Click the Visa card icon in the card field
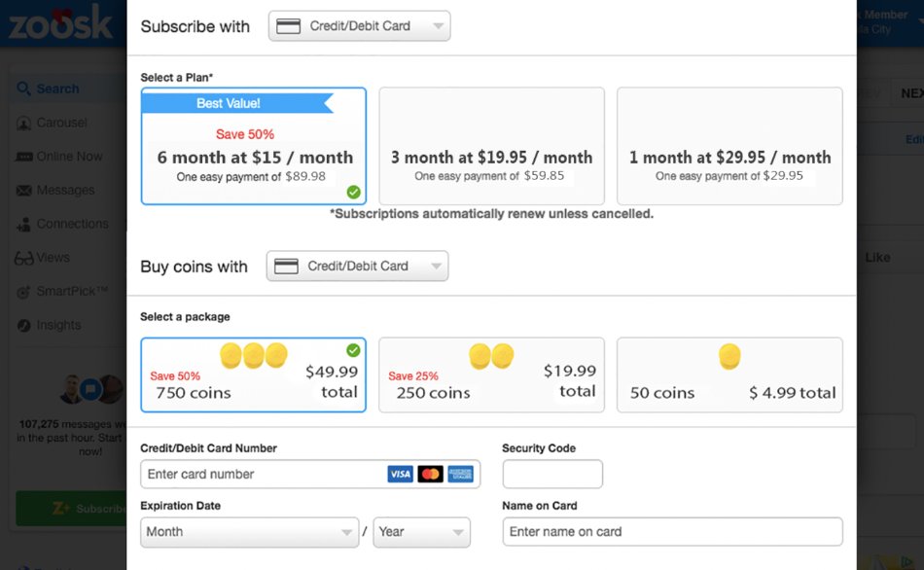924x570 pixels. coord(400,474)
